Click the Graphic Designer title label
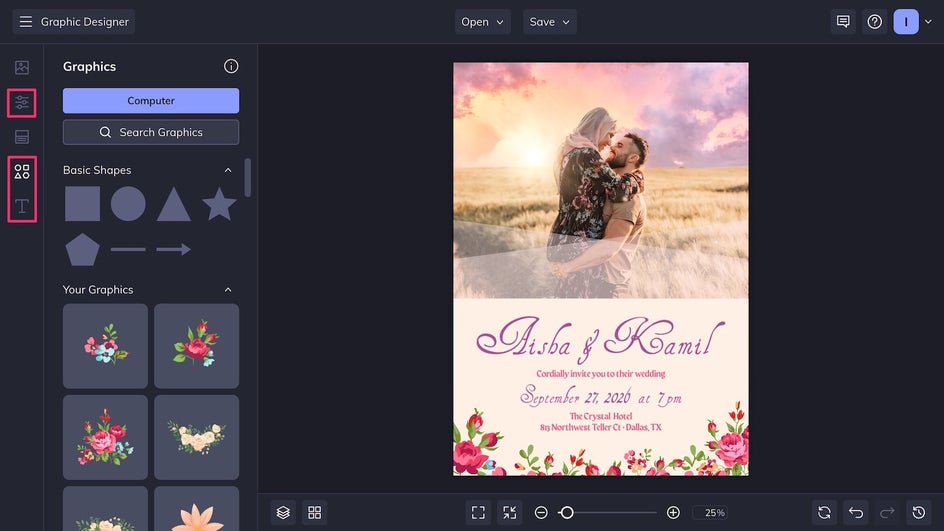The height and width of the screenshot is (531, 944). (x=85, y=22)
